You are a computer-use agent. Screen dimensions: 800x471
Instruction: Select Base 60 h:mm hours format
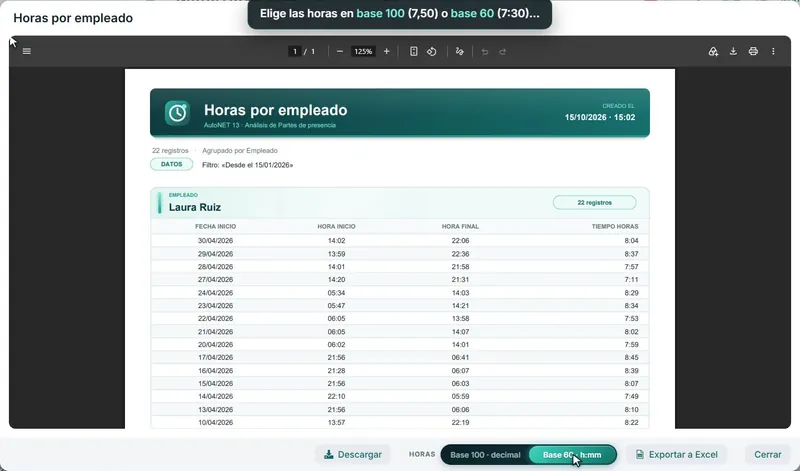[x=572, y=455]
